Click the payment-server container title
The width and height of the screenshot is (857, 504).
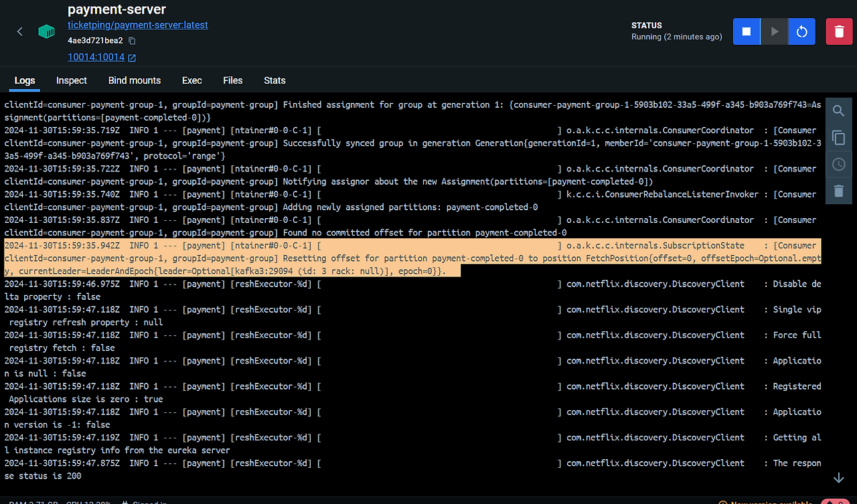(116, 9)
